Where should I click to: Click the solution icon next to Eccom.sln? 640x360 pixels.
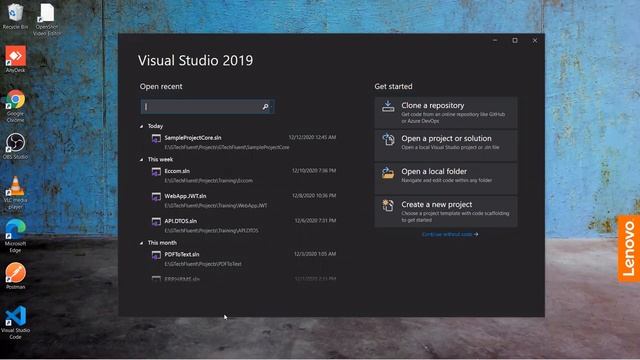[156, 172]
